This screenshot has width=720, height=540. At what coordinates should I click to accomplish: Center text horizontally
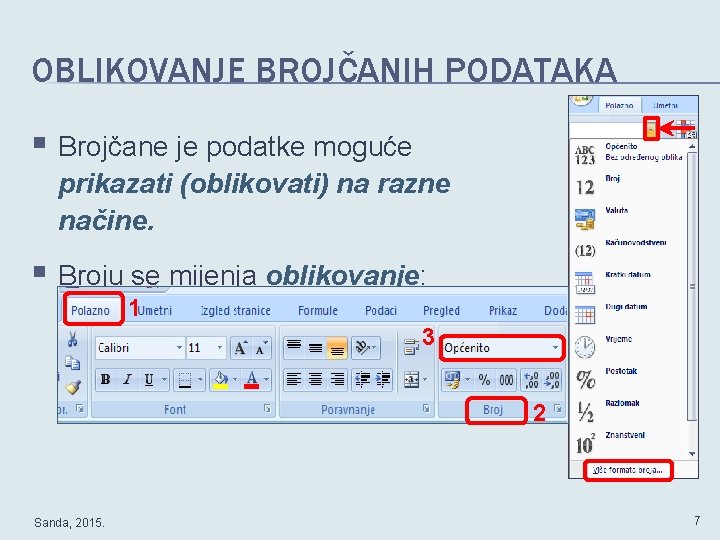click(315, 380)
